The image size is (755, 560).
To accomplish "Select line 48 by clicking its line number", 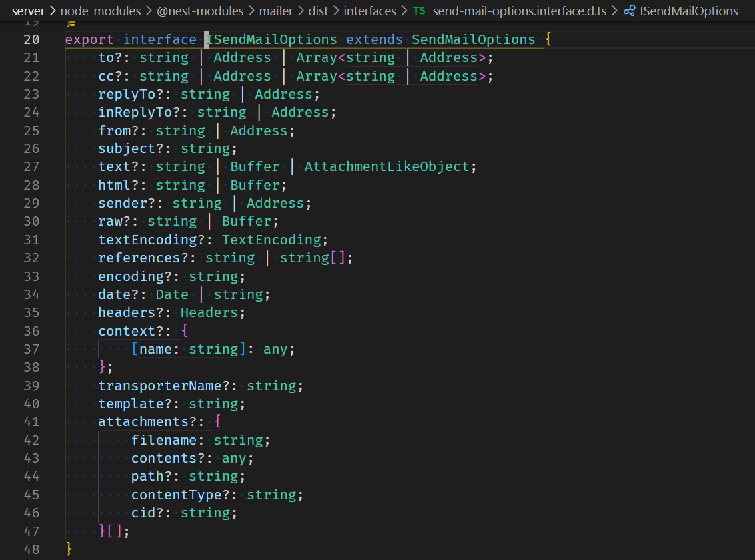I will (x=31, y=549).
